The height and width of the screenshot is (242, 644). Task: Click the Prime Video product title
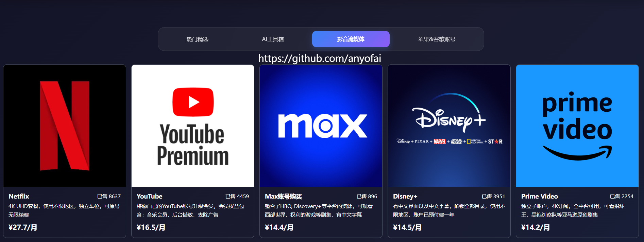coord(540,197)
